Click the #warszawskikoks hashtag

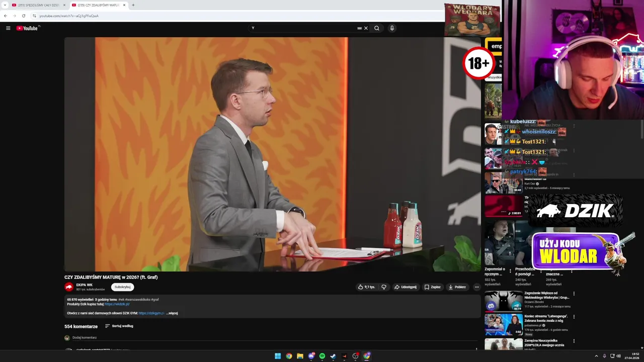tap(137, 300)
